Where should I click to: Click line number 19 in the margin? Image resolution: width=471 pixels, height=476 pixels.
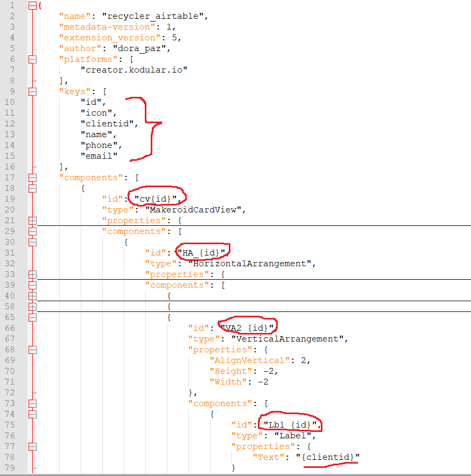coord(10,199)
